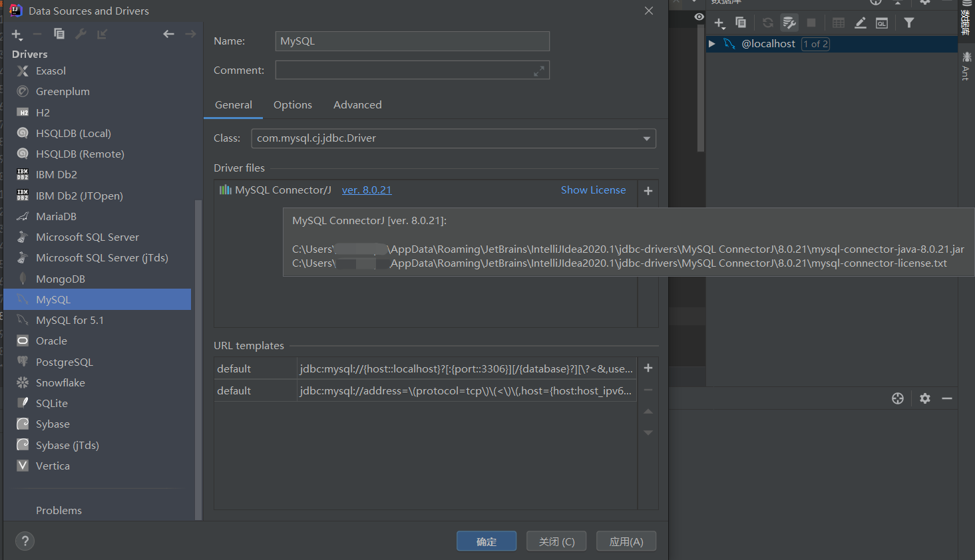Open the Problems entry in the sidebar
This screenshot has height=560, width=975.
59,511
